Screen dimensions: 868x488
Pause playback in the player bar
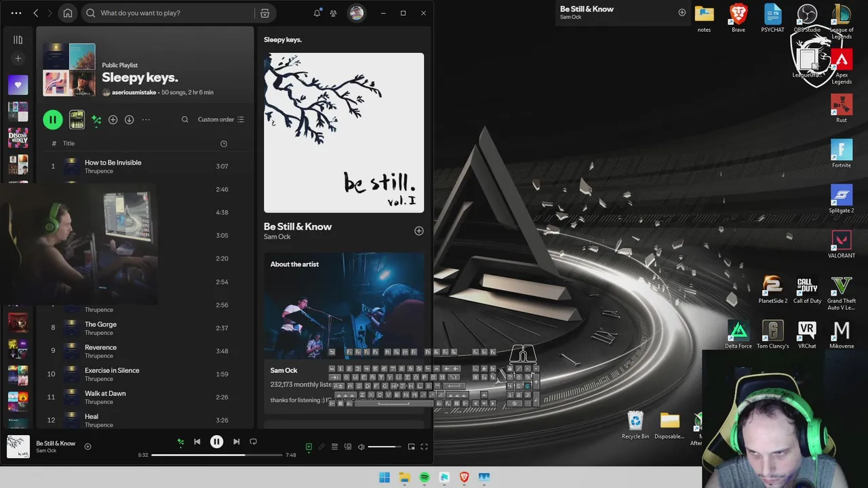coord(216,442)
